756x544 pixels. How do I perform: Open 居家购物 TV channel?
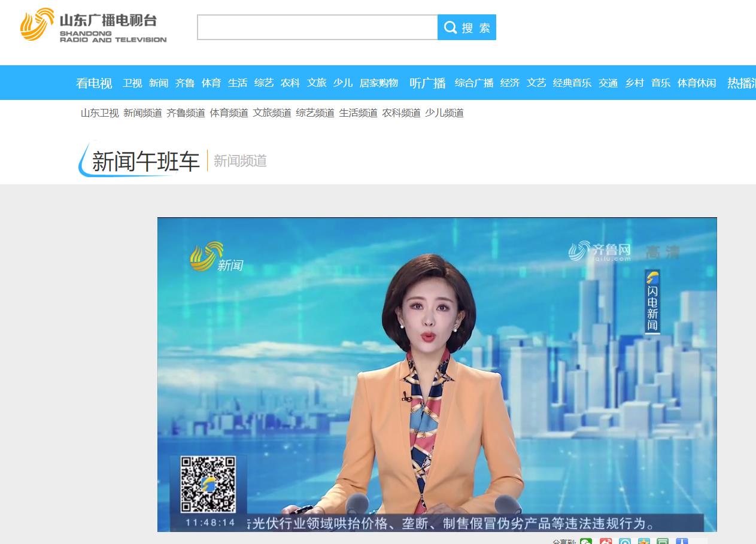378,83
